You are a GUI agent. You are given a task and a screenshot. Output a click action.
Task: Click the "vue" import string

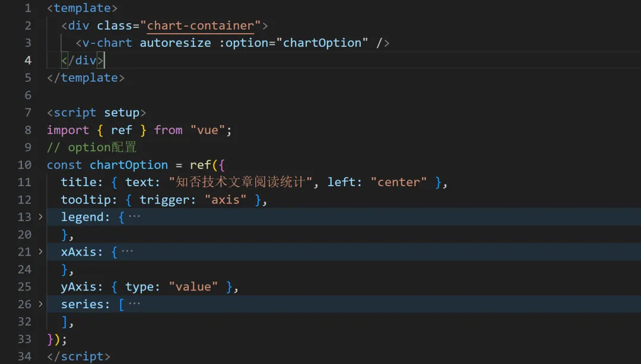pyautogui.click(x=207, y=130)
